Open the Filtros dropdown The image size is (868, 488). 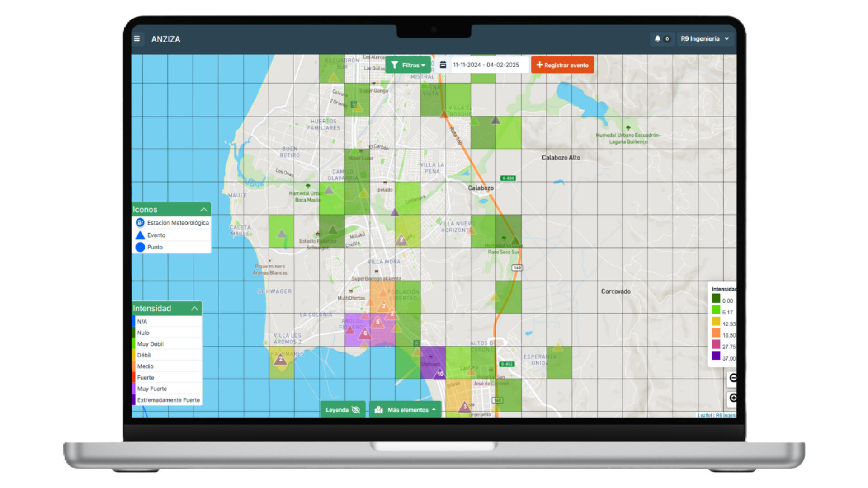click(x=408, y=65)
